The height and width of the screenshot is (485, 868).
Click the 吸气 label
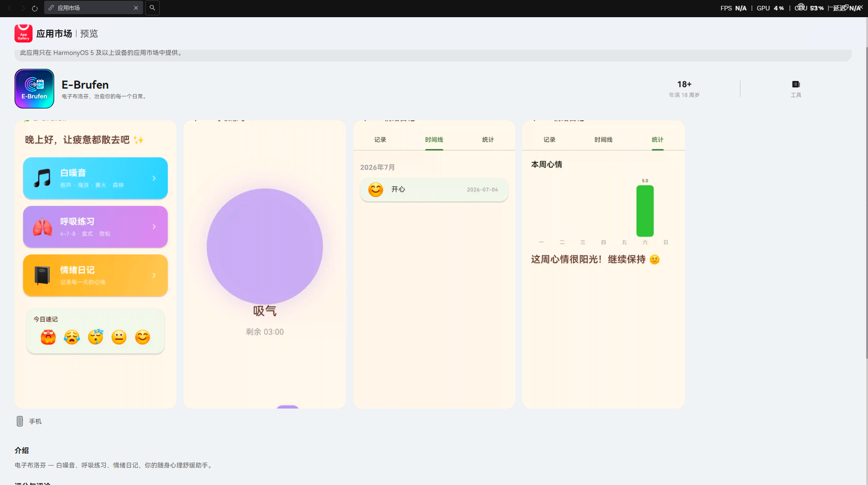click(x=265, y=311)
